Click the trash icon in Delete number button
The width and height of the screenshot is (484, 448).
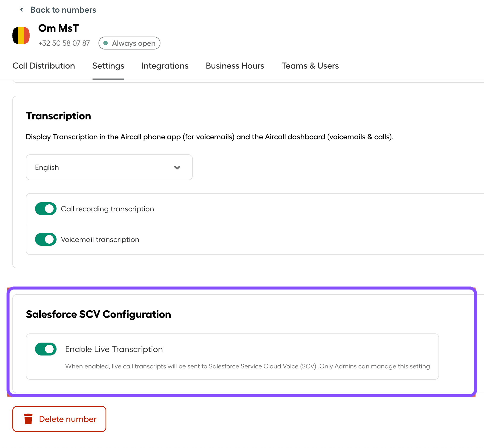point(28,419)
